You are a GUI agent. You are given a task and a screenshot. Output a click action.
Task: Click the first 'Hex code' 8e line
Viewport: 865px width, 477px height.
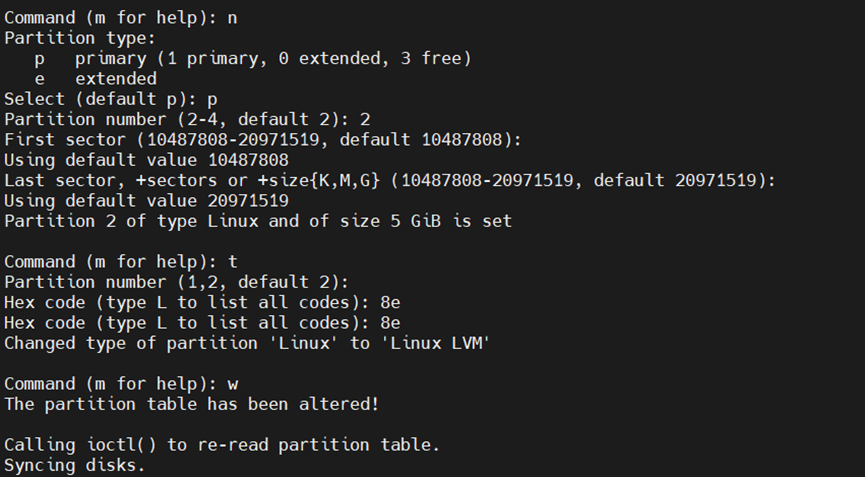202,302
